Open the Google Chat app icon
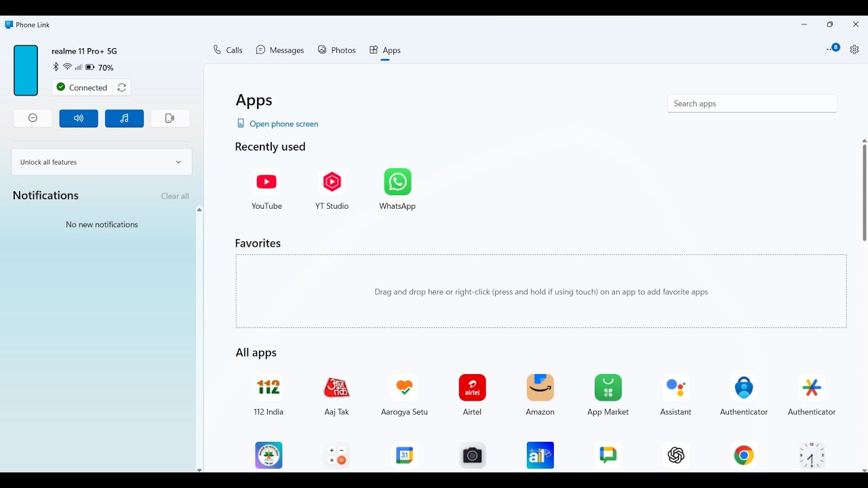The image size is (868, 488). [608, 455]
